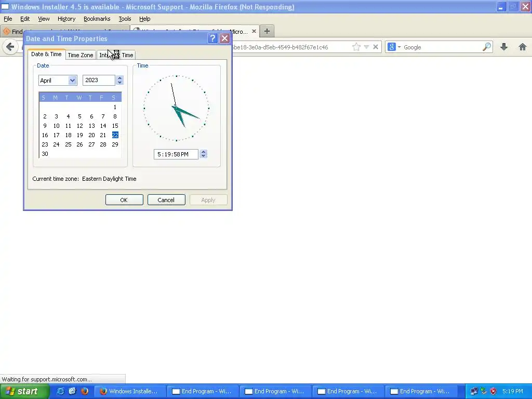
Task: Open the File menu
Action: tap(8, 19)
